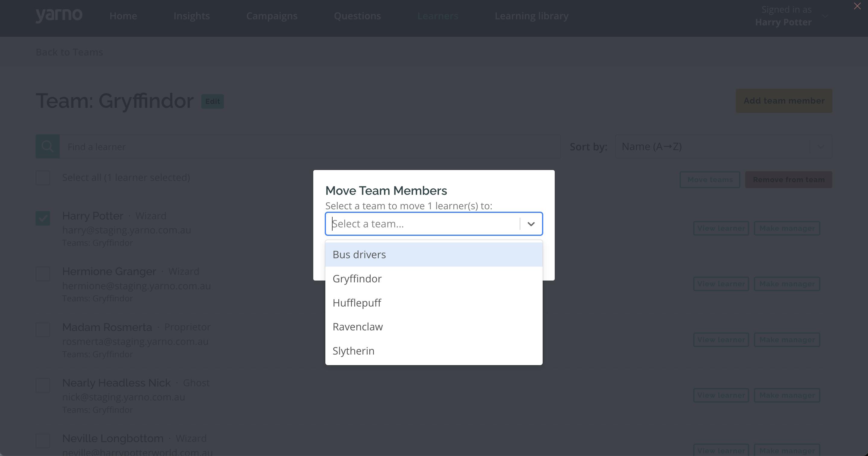Click the Hermione Granger learner name
The width and height of the screenshot is (868, 456).
click(109, 271)
